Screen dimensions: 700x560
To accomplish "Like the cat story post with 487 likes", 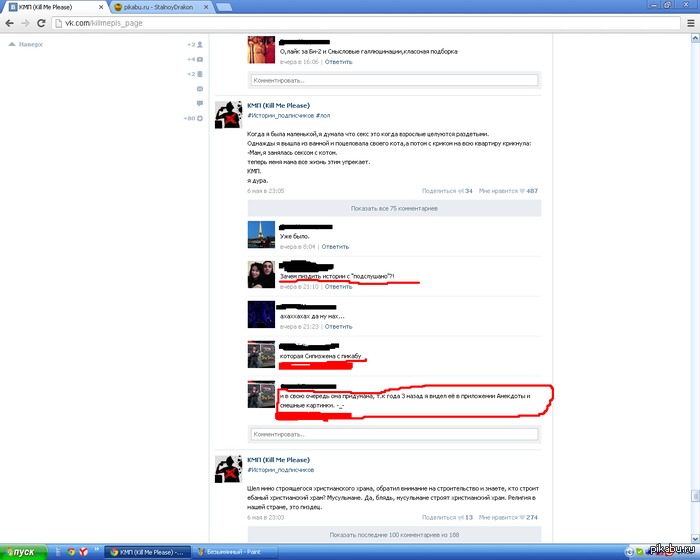I will coord(508,191).
